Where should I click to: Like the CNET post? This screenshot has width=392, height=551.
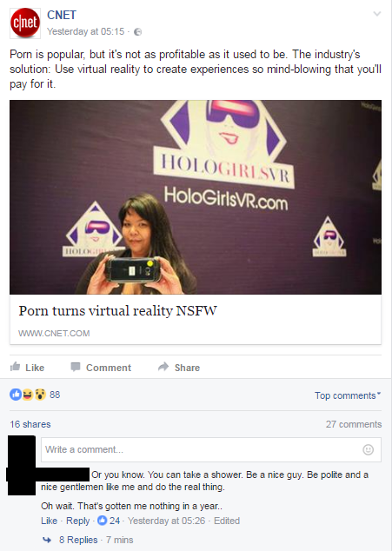tap(27, 368)
